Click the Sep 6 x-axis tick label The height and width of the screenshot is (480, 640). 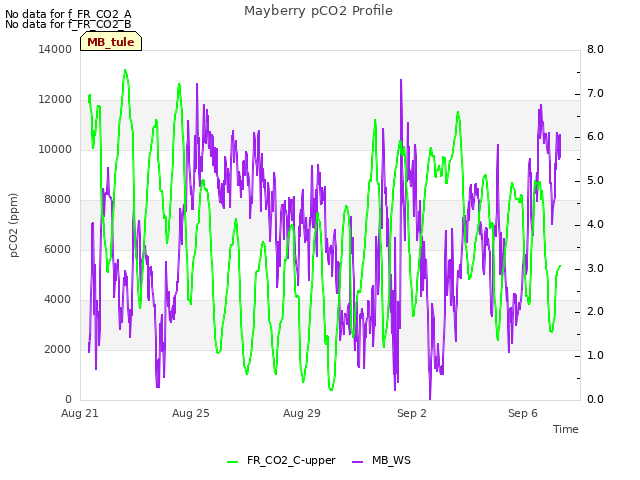coord(523,413)
